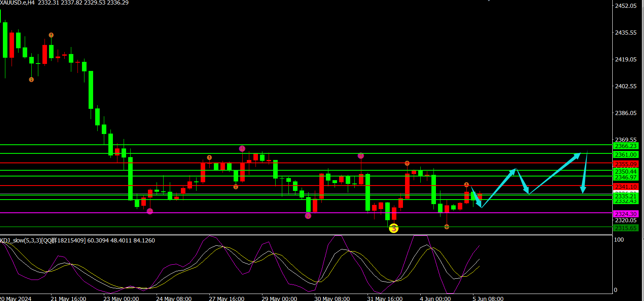Click the 2419.05 price axis value
Viewport: 644px width, 301px height.
625,59
